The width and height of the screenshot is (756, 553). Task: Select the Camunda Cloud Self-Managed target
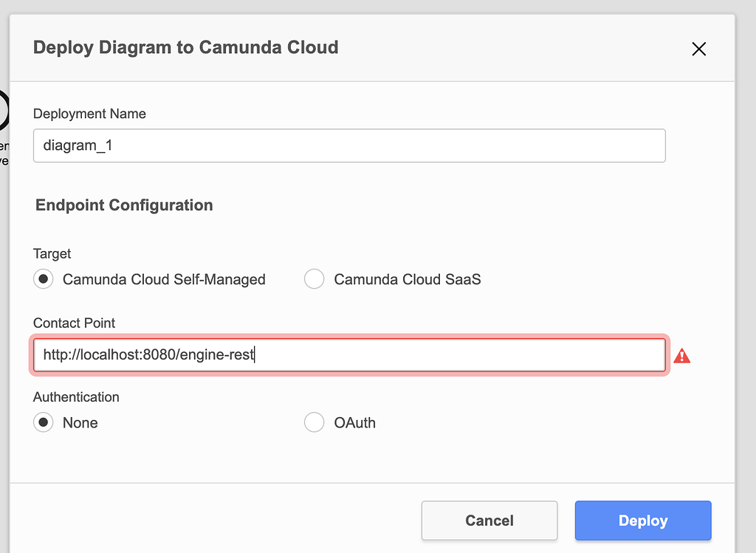click(x=43, y=279)
